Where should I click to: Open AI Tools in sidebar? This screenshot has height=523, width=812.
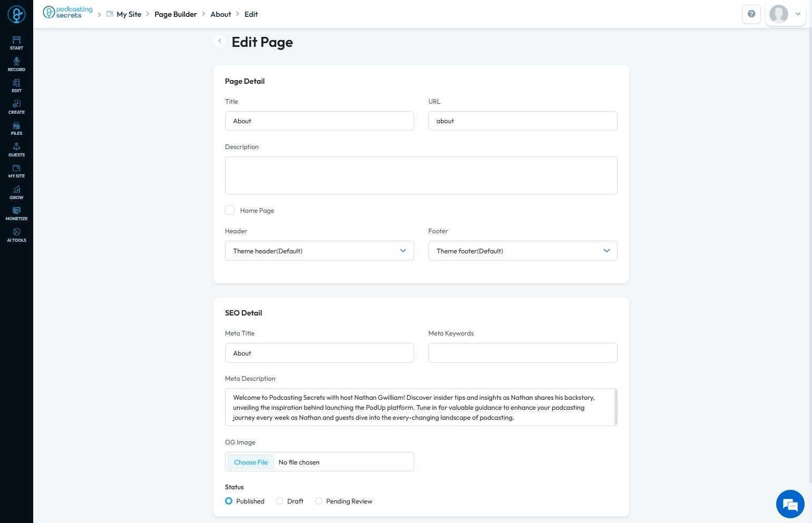tap(16, 235)
